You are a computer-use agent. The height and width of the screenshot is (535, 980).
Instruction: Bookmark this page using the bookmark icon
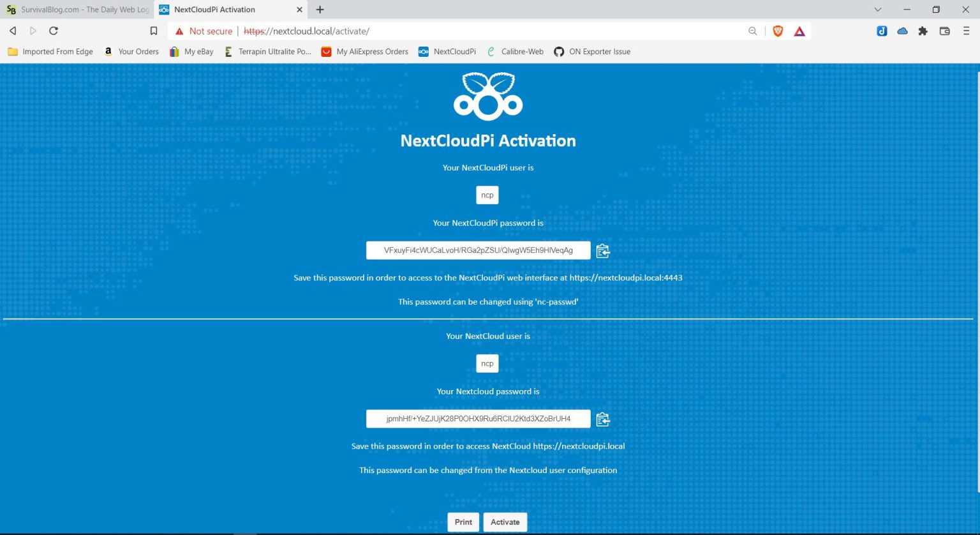[x=153, y=30]
